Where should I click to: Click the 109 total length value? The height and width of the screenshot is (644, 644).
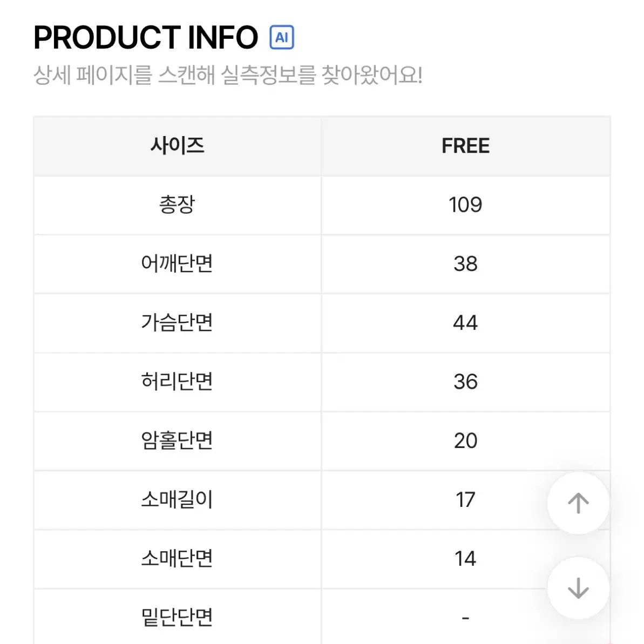coord(465,205)
